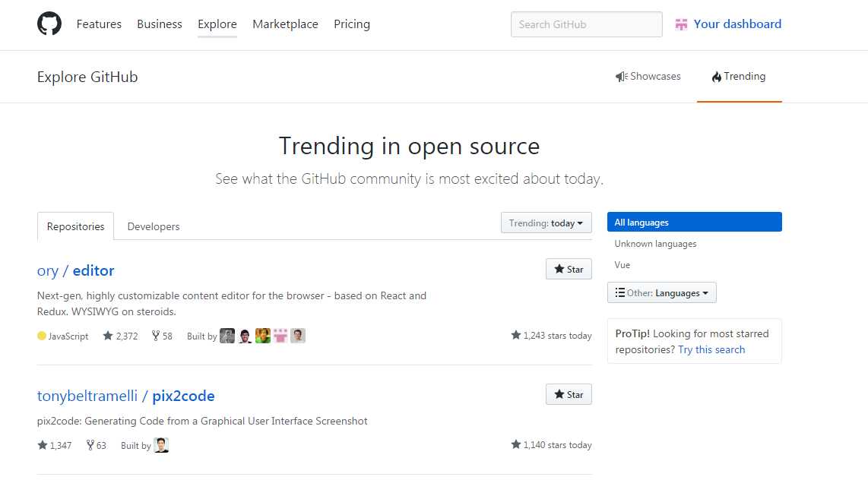The height and width of the screenshot is (480, 868).
Task: Open pink pixel contributor avatar of ory/editor
Action: coord(280,336)
